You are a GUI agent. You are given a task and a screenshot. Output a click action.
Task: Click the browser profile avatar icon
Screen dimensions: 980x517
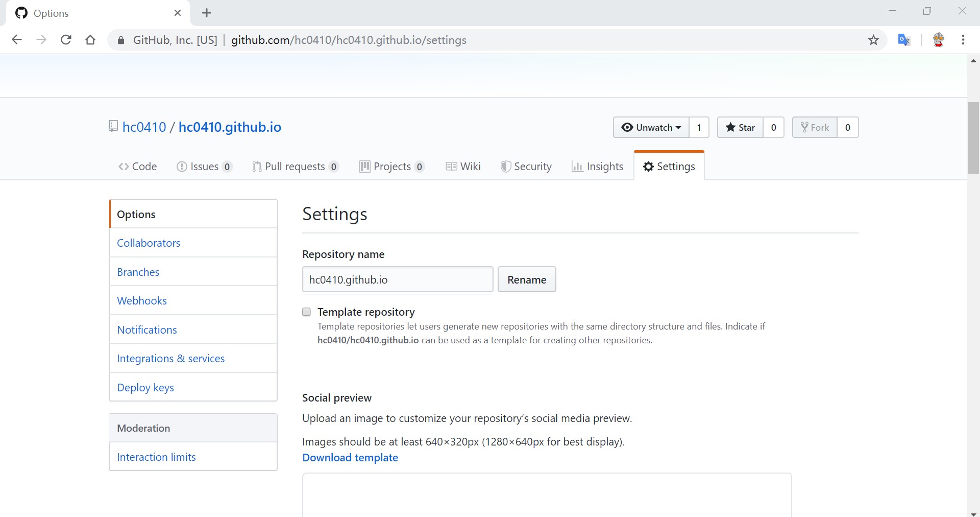coord(938,40)
